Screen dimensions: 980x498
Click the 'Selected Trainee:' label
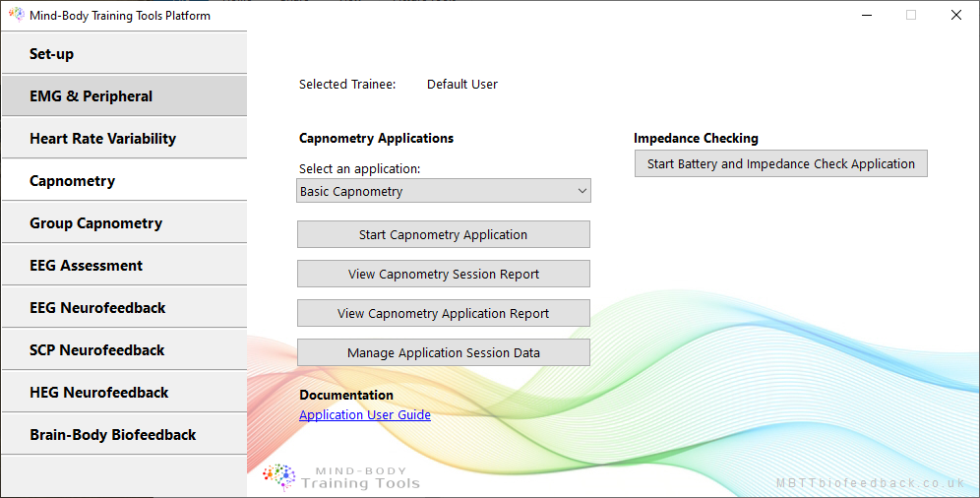(x=347, y=85)
